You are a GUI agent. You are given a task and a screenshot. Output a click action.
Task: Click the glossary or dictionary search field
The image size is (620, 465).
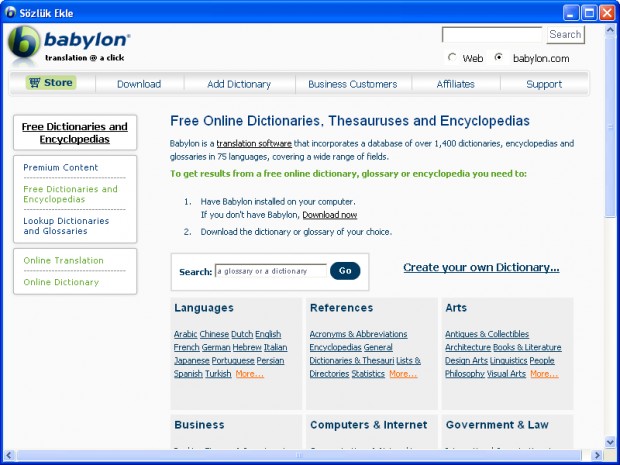click(x=271, y=271)
